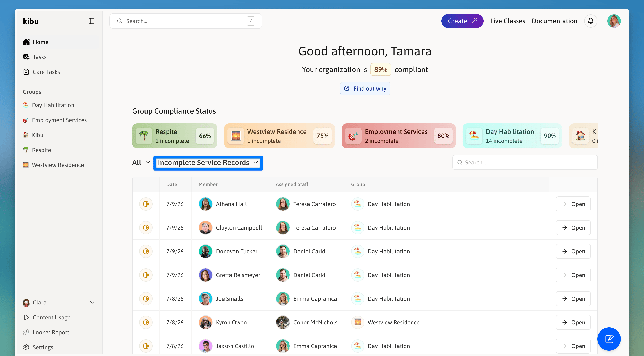Click status icon for Jaxson Castillo row
Image resolution: width=644 pixels, height=356 pixels.
point(146,346)
